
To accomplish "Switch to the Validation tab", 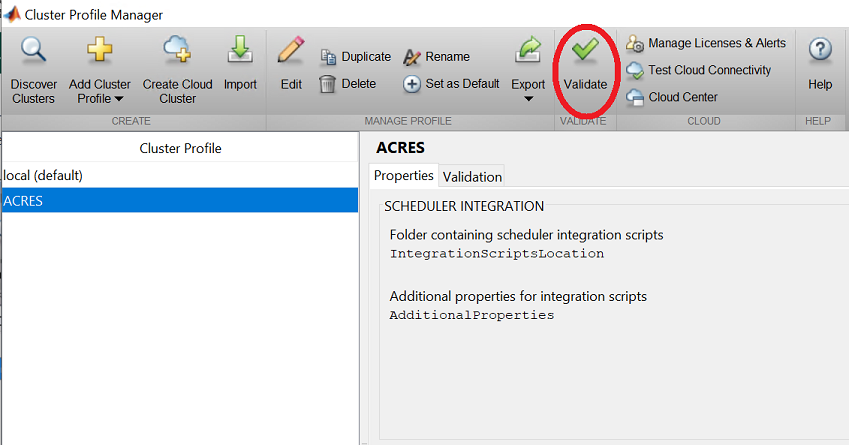I will (472, 176).
